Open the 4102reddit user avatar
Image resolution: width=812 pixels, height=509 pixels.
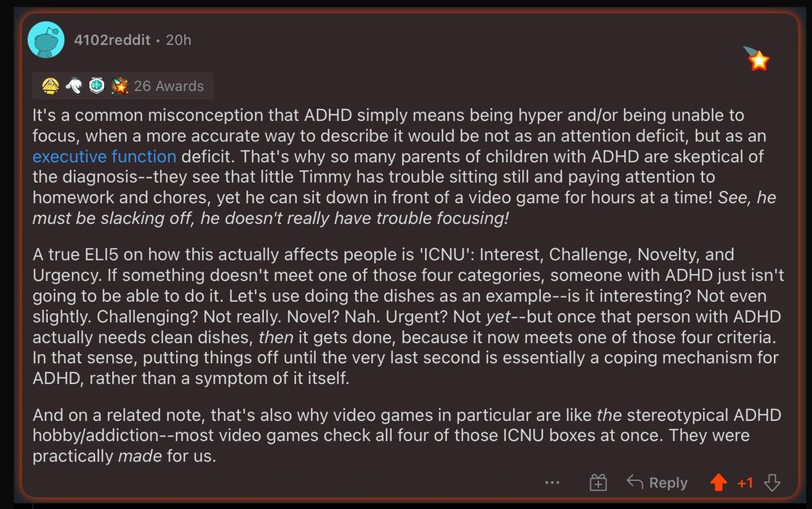pyautogui.click(x=47, y=40)
